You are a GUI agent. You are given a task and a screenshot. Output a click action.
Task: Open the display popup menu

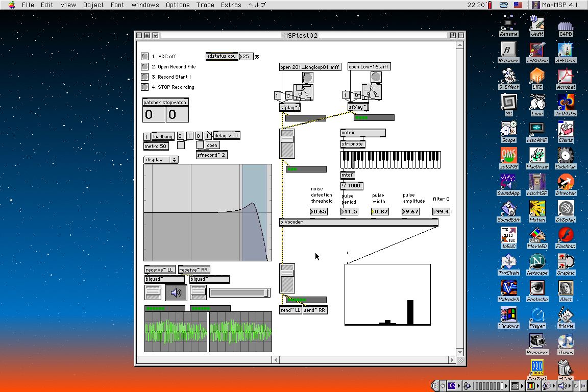pos(161,160)
